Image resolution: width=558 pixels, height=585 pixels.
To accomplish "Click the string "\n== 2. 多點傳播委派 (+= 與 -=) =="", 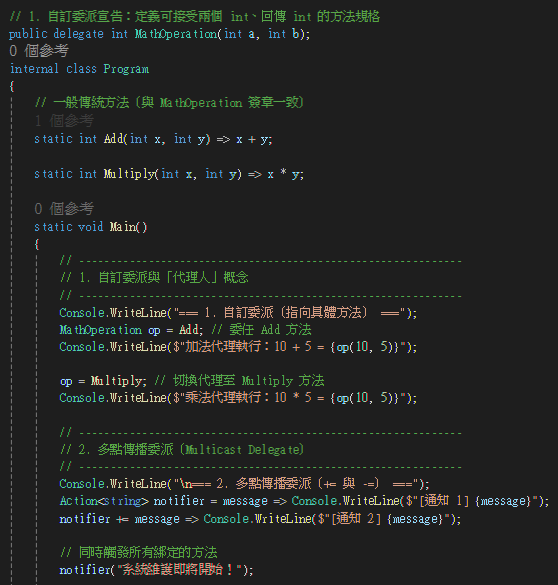I will pyautogui.click(x=296, y=484).
